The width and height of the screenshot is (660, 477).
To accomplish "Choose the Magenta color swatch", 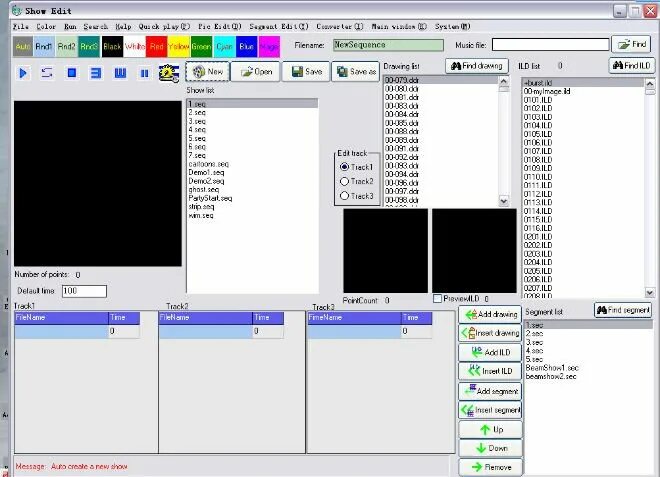I will pos(269,46).
